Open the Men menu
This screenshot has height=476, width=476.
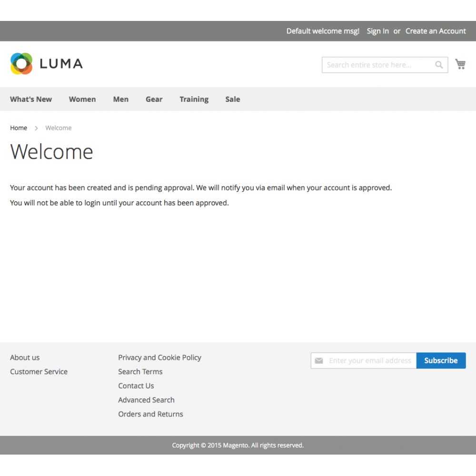click(121, 99)
